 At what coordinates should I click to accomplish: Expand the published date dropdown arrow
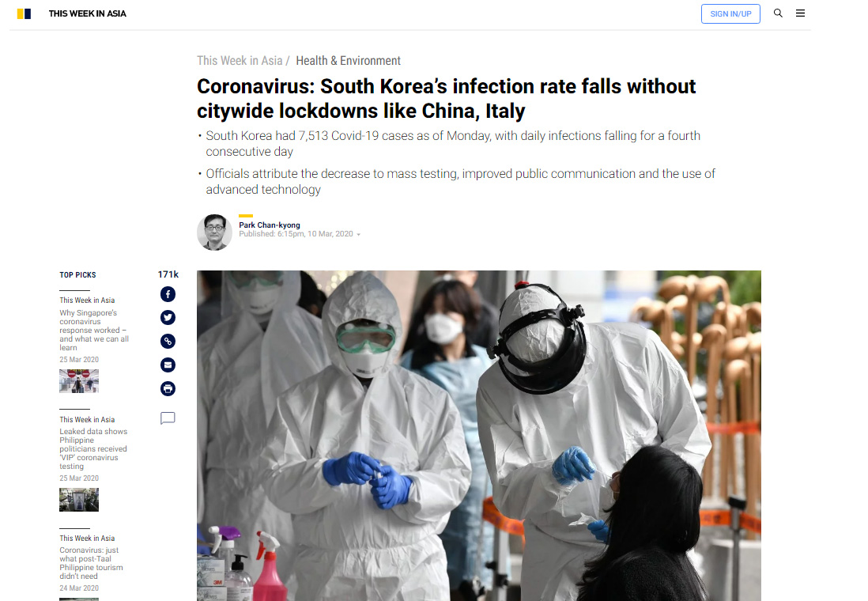(x=359, y=235)
